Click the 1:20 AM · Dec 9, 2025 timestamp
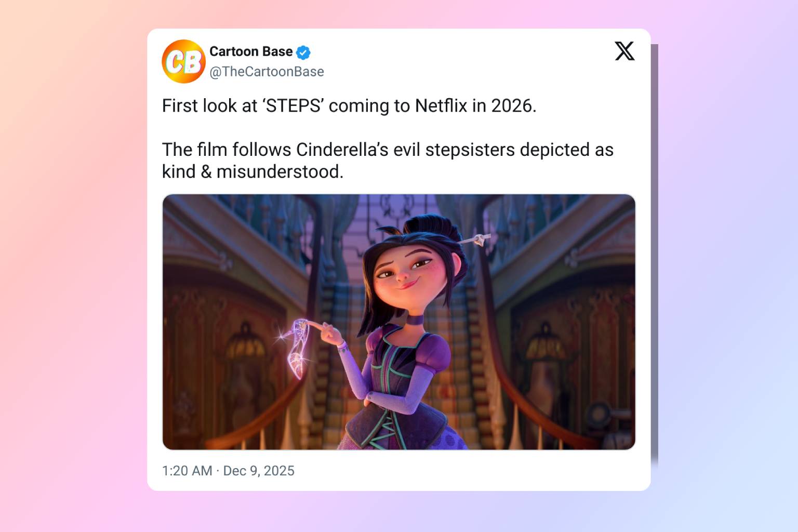This screenshot has height=532, width=798. coord(228,471)
